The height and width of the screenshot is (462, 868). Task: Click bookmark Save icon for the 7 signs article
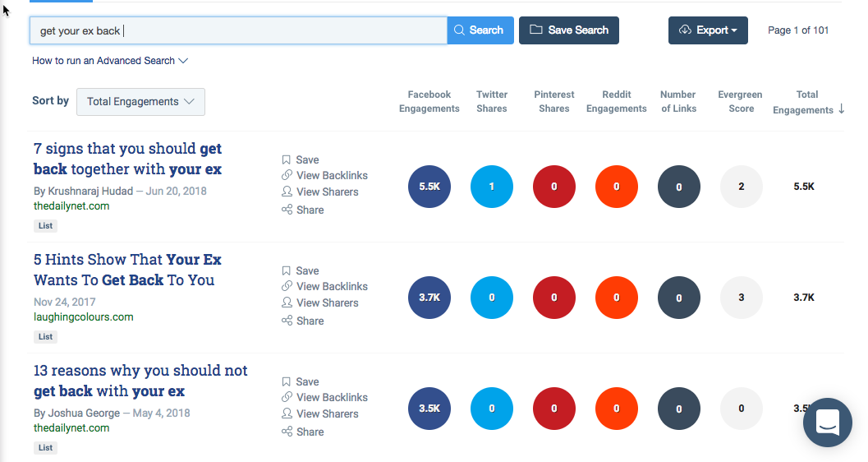point(287,159)
